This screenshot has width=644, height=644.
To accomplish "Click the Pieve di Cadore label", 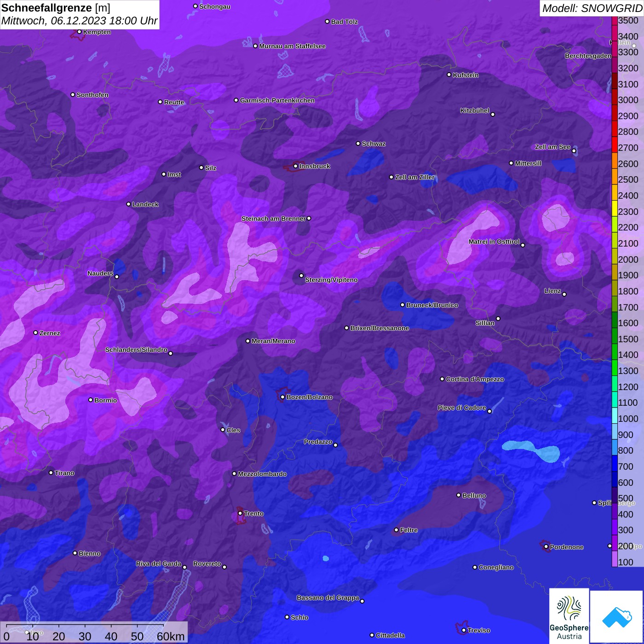I will 462,408.
